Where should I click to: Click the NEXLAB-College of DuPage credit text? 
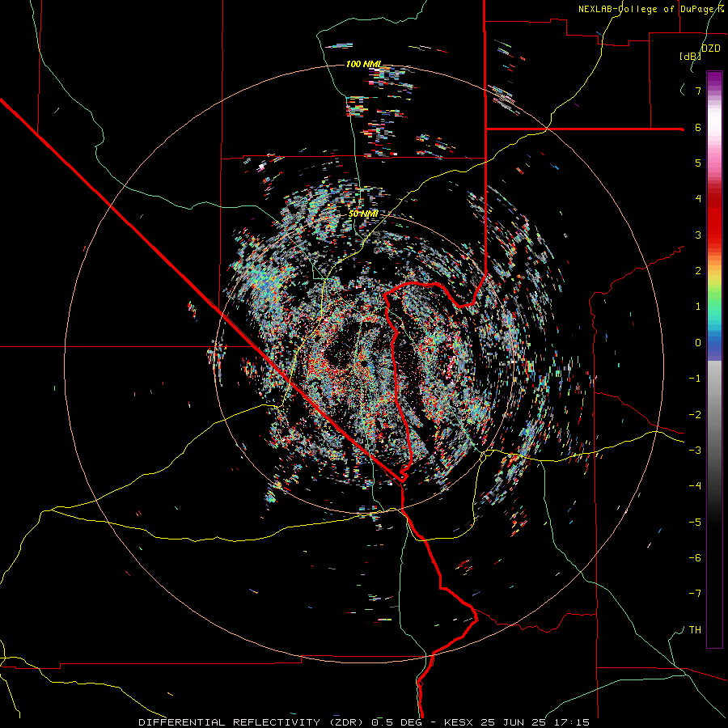(x=648, y=9)
